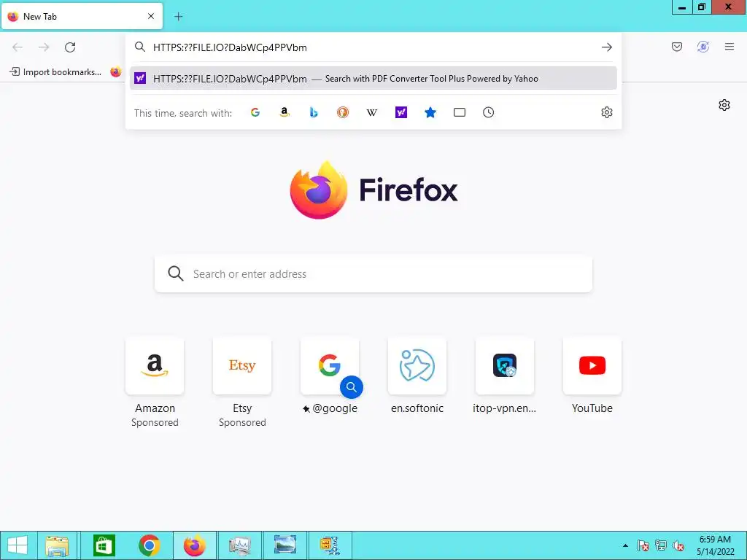This screenshot has height=560, width=747.
Task: Search bookmarks using star icon
Action: pyautogui.click(x=430, y=112)
